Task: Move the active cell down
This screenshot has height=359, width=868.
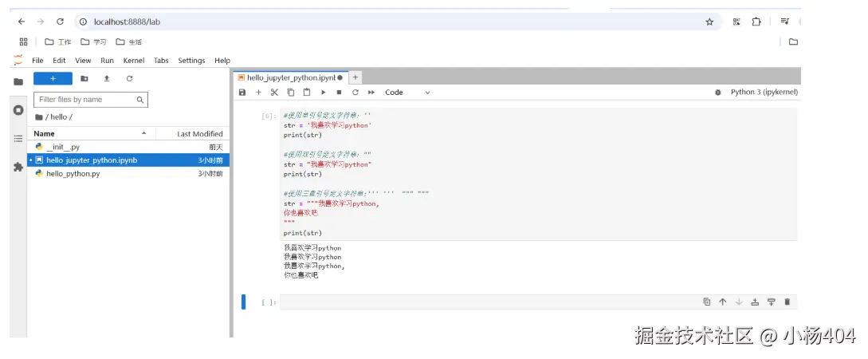Action: point(738,302)
